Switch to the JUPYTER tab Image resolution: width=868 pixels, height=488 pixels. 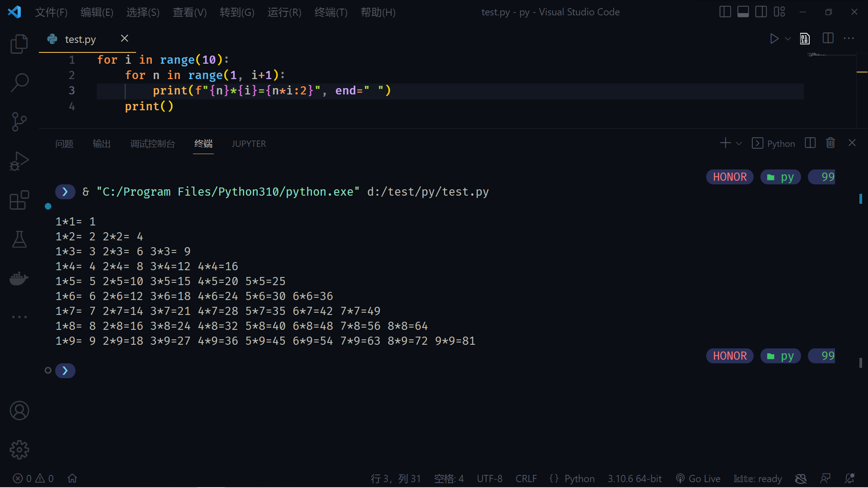pyautogui.click(x=249, y=144)
